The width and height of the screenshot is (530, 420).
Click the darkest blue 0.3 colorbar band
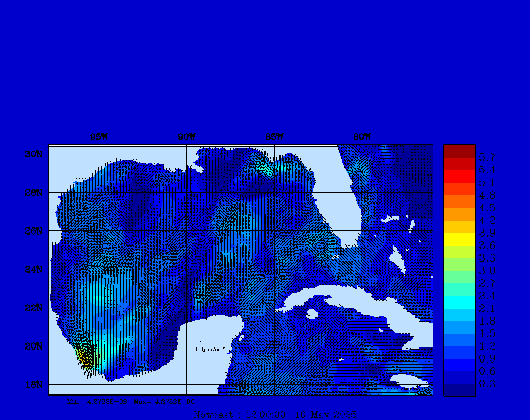click(x=459, y=389)
